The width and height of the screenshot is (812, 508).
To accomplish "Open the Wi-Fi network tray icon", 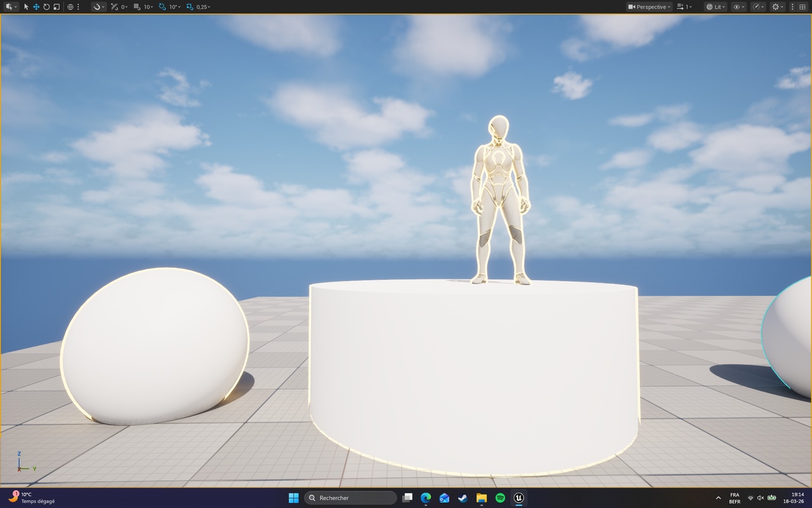I will coord(750,498).
